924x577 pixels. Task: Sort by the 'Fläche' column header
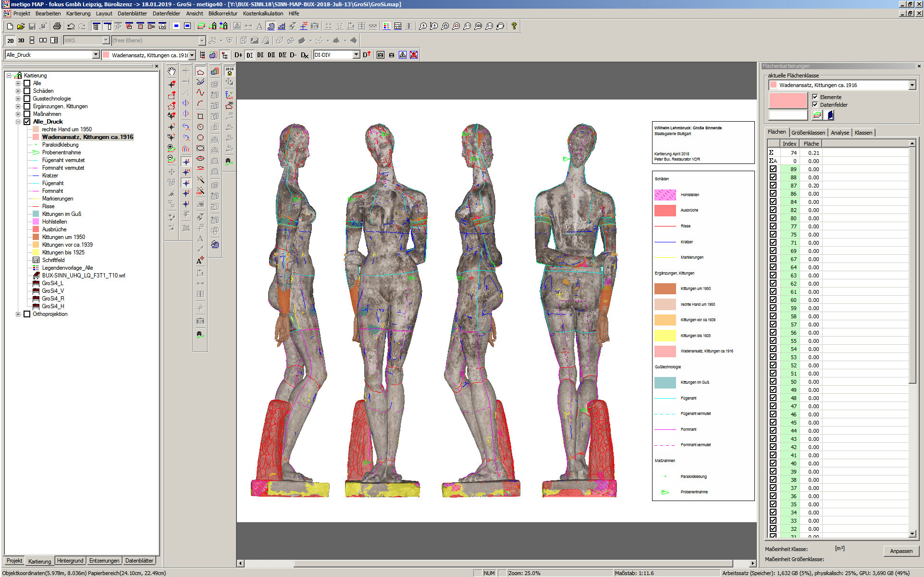[811, 143]
